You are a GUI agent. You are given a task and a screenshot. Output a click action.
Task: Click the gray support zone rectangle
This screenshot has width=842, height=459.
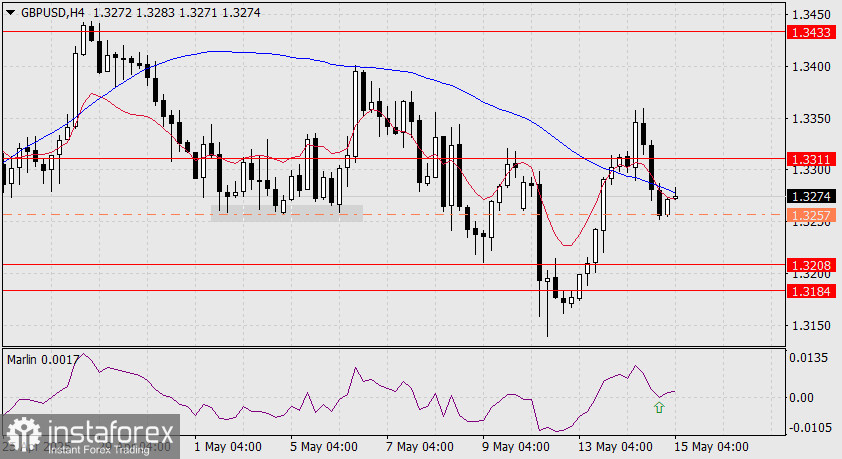(x=287, y=214)
